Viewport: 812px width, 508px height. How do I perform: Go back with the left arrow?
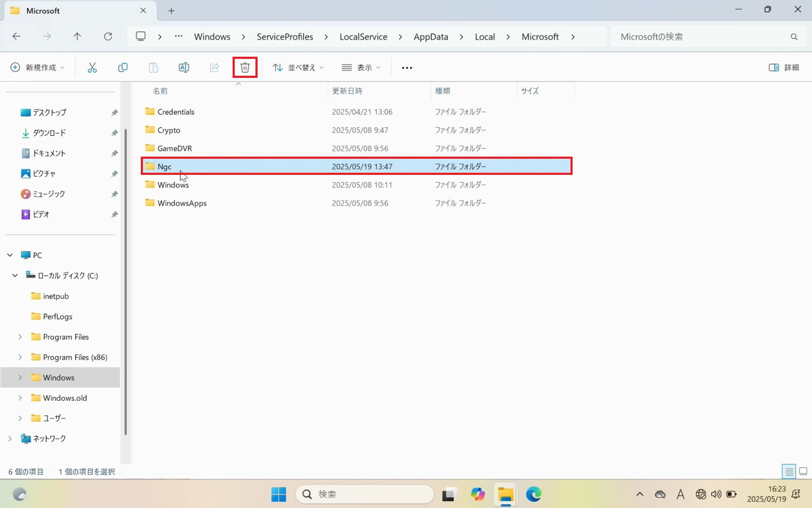tap(16, 36)
